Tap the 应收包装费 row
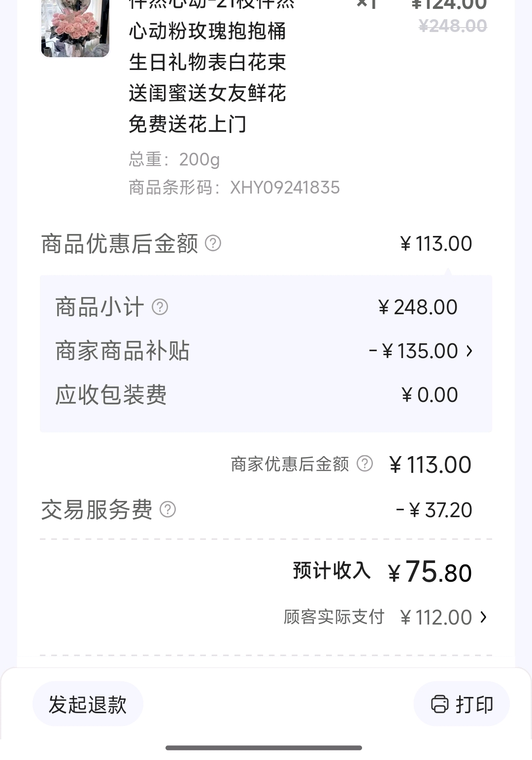Image resolution: width=532 pixels, height=760 pixels. [266, 395]
